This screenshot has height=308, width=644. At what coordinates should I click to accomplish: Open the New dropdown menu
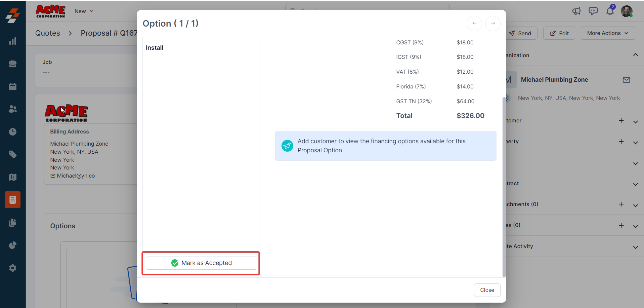click(84, 11)
